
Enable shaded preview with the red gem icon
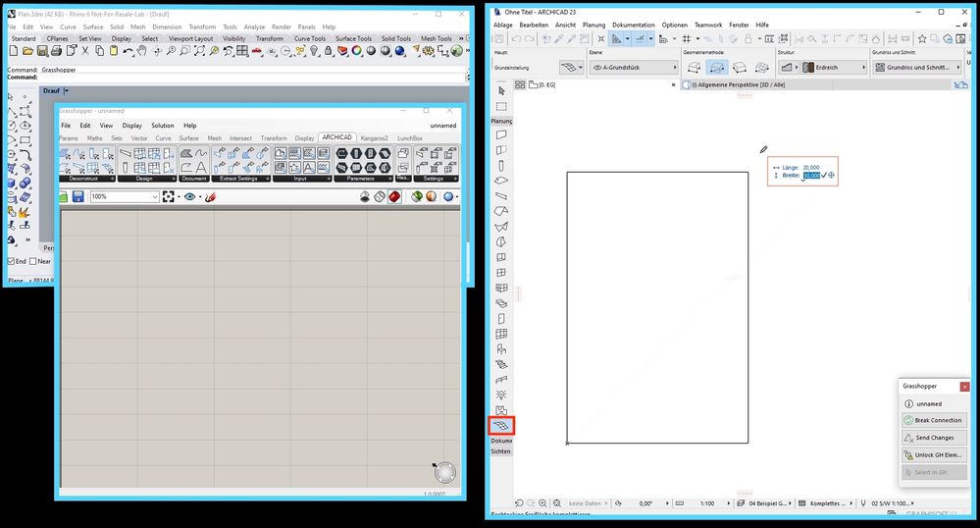click(x=394, y=196)
